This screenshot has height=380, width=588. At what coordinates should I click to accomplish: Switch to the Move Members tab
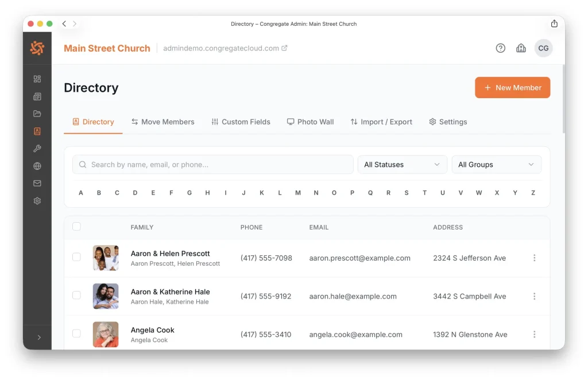click(x=163, y=122)
